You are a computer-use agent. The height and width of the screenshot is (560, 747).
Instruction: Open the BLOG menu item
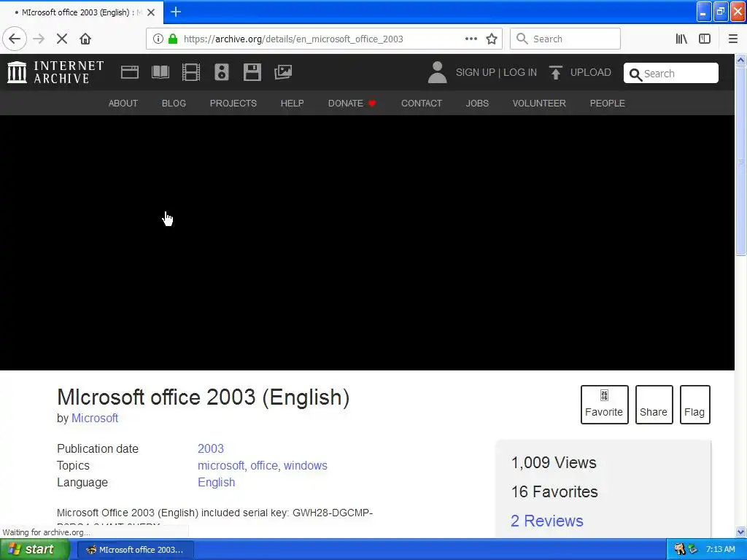click(x=174, y=104)
